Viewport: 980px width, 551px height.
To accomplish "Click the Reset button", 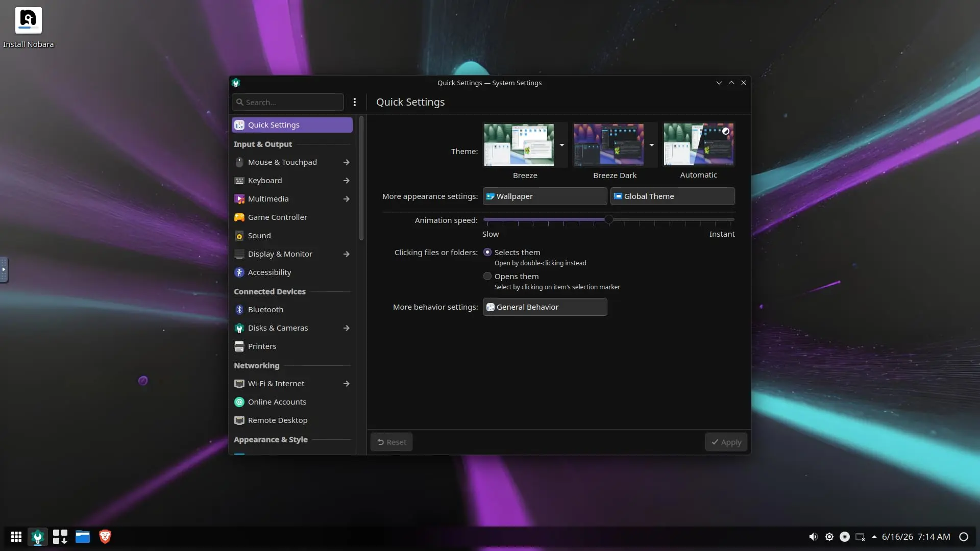I will tap(391, 442).
